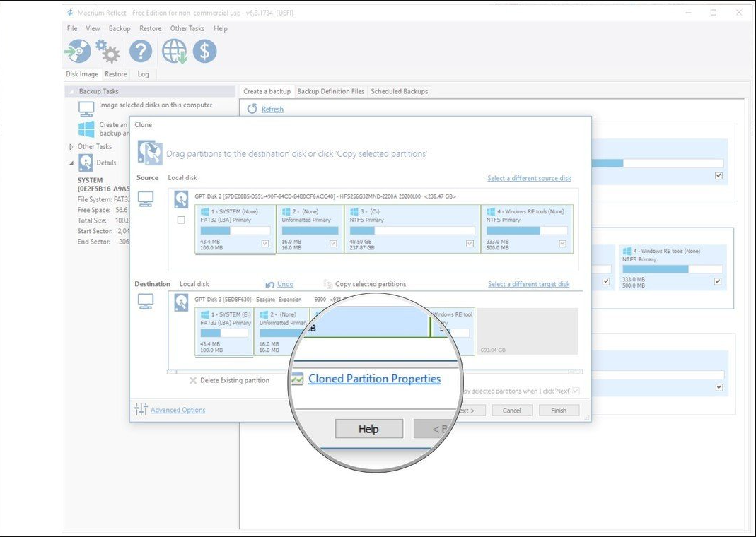This screenshot has width=756, height=537.
Task: Select 'Image selected disks on this computer' task
Action: coord(156,105)
